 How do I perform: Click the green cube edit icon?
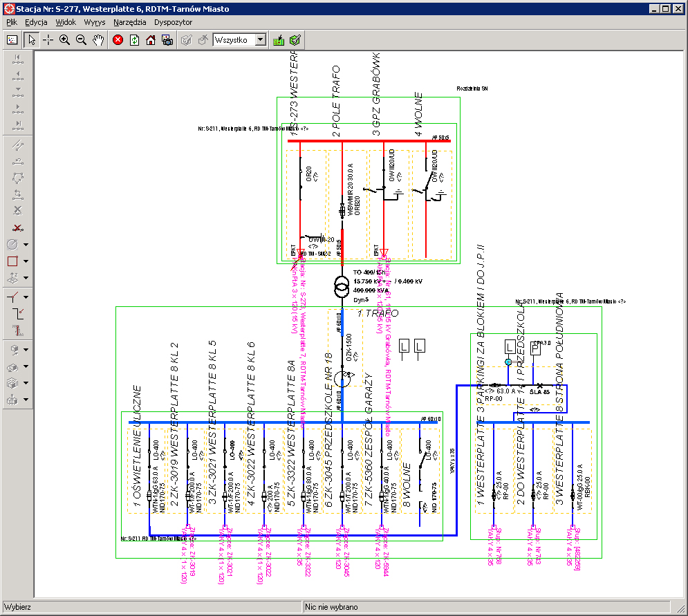pos(295,40)
